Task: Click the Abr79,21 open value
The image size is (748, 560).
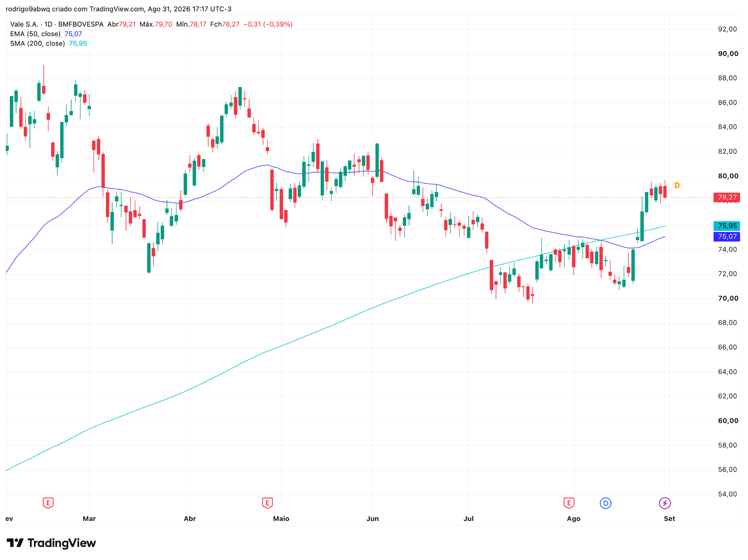Action: pyautogui.click(x=122, y=24)
